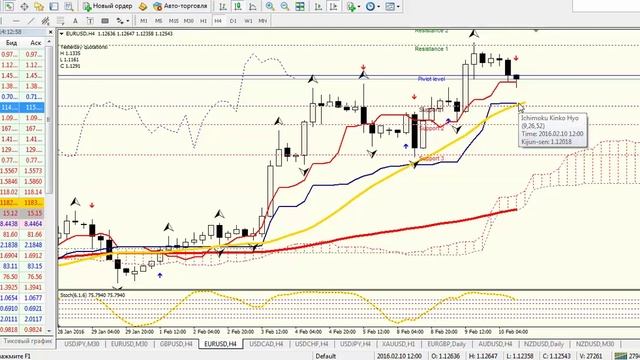Open the Market Watch crosshair toolbar icon
The image size is (640, 360).
point(24,7)
